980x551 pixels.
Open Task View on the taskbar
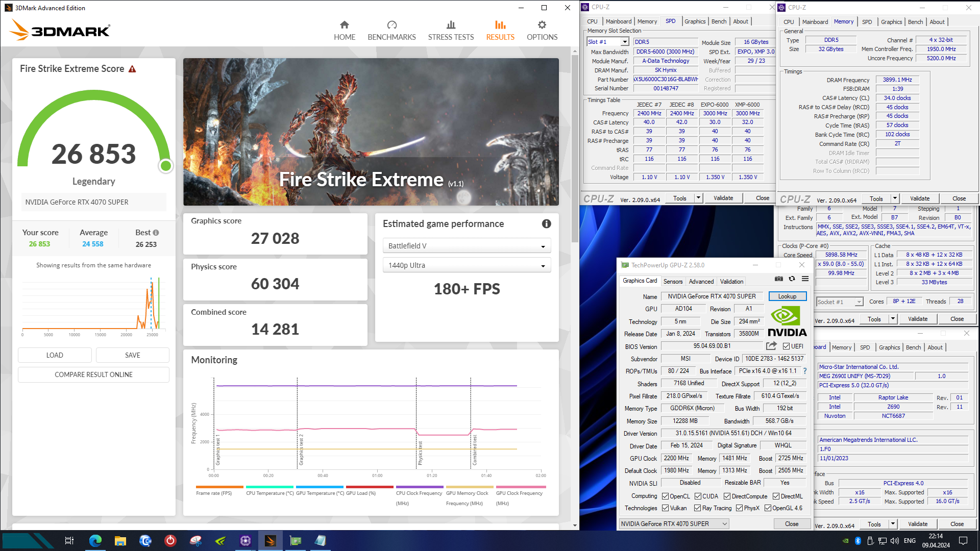(x=69, y=541)
